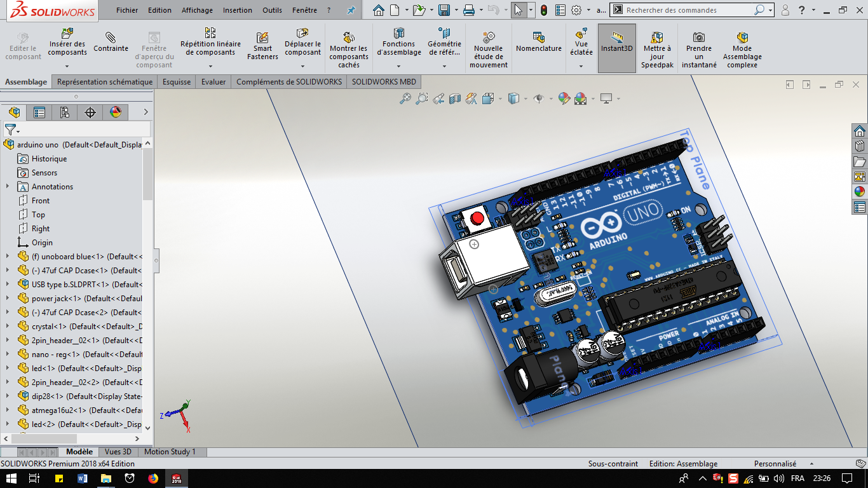Open Appearances tab in right task pane
The width and height of the screenshot is (868, 488).
[860, 192]
